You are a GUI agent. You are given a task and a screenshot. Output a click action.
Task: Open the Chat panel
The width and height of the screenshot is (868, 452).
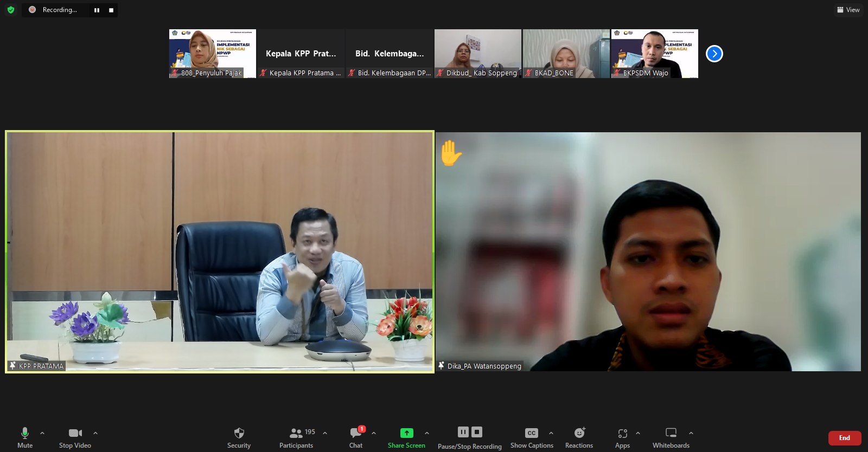[356, 437]
